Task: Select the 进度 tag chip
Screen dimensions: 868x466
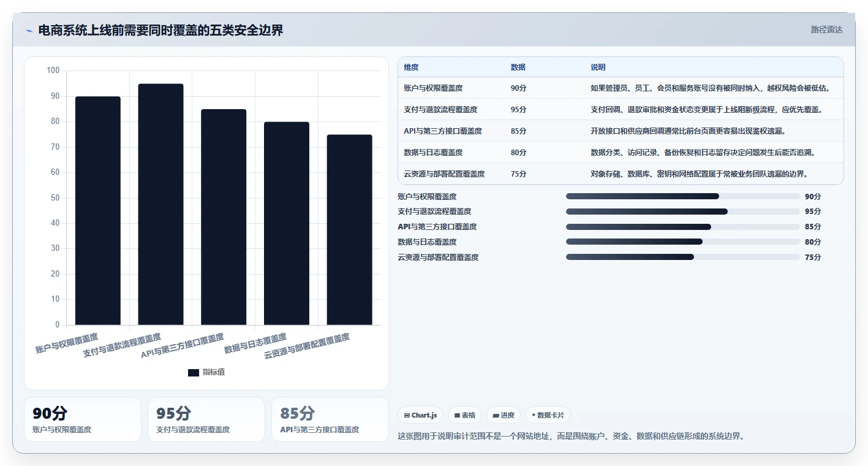Action: coord(504,415)
